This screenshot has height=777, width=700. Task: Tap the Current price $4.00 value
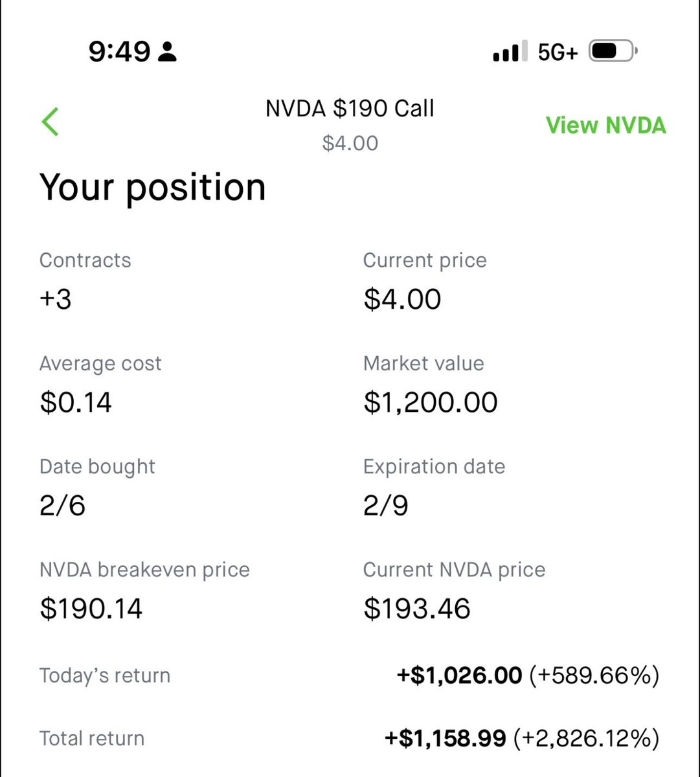(x=402, y=299)
